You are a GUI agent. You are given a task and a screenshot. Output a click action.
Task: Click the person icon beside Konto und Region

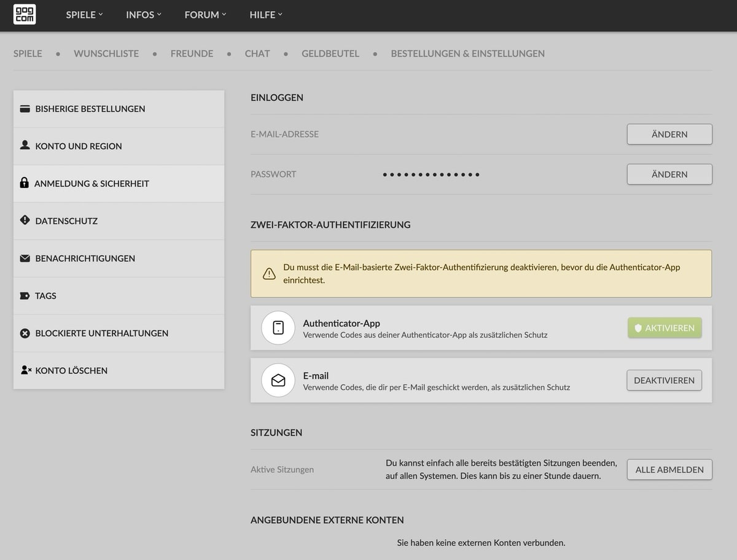click(25, 146)
